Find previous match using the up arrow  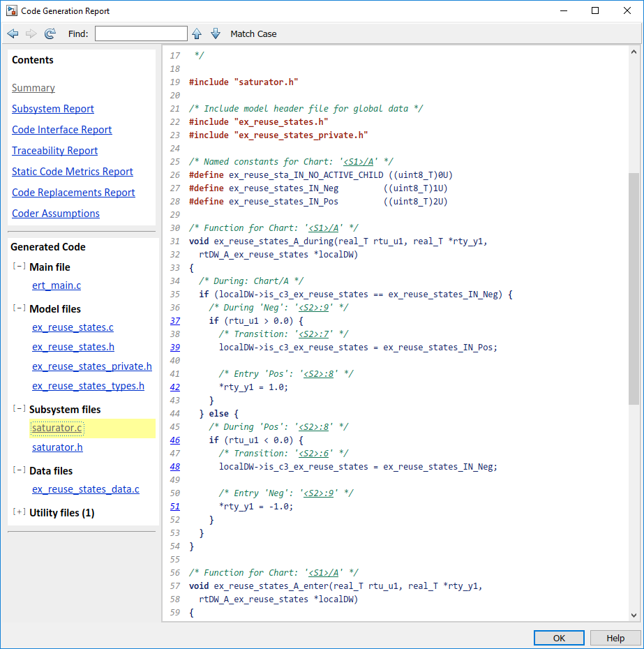click(196, 33)
